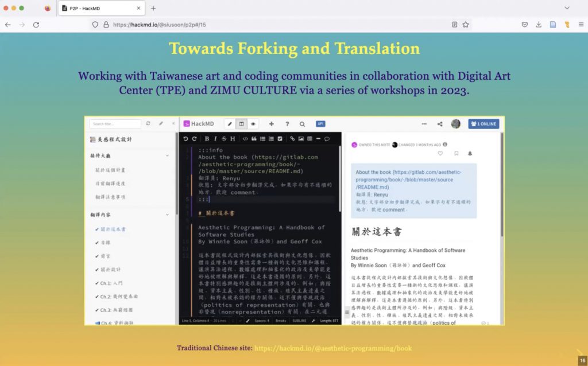Switch HackMD to view mode
The width and height of the screenshot is (588, 366).
click(253, 124)
